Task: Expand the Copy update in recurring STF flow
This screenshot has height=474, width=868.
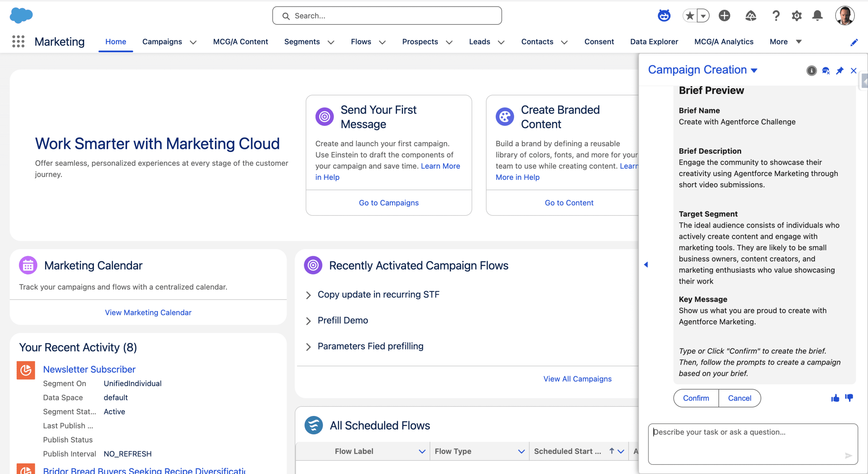Action: [308, 295]
